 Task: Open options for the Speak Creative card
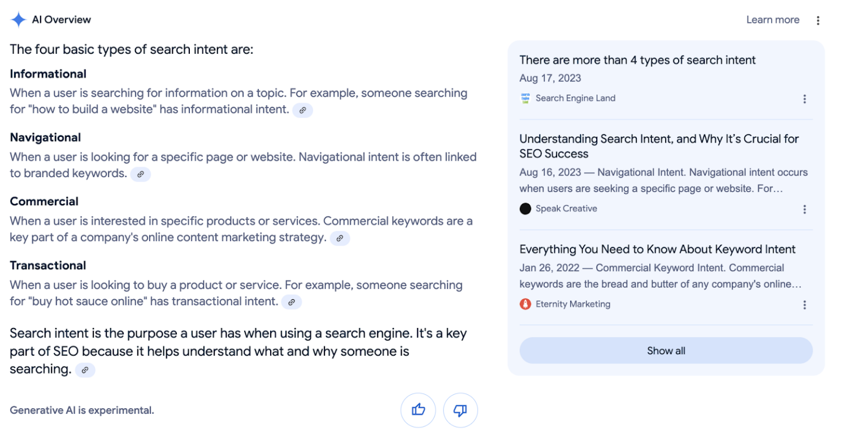[x=805, y=209]
